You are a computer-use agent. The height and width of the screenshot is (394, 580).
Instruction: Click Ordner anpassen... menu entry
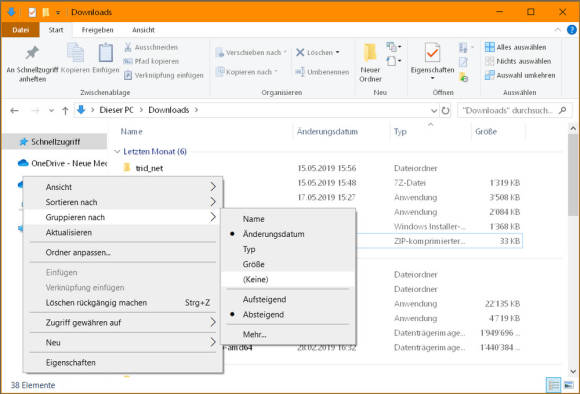click(x=123, y=252)
